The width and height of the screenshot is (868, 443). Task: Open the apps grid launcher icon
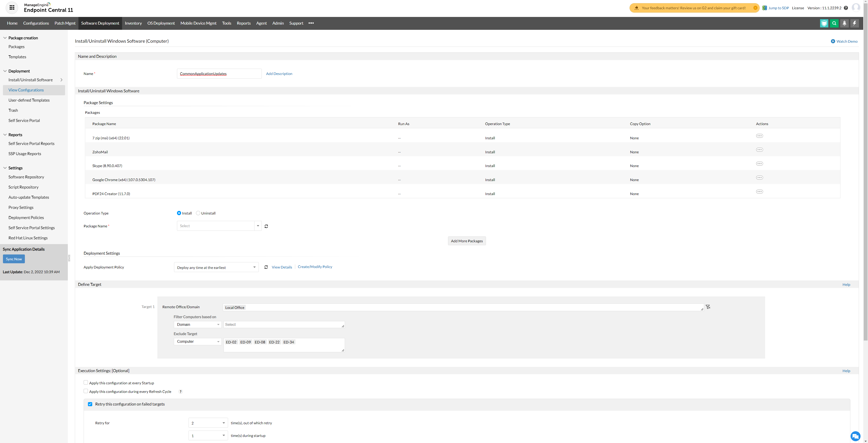click(12, 7)
